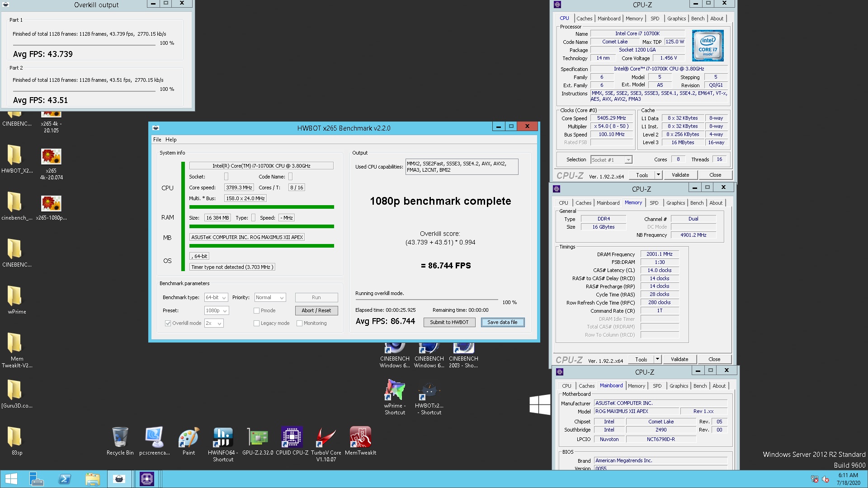Click the Run button in benchmark parameters
This screenshot has width=868, height=488.
click(316, 297)
